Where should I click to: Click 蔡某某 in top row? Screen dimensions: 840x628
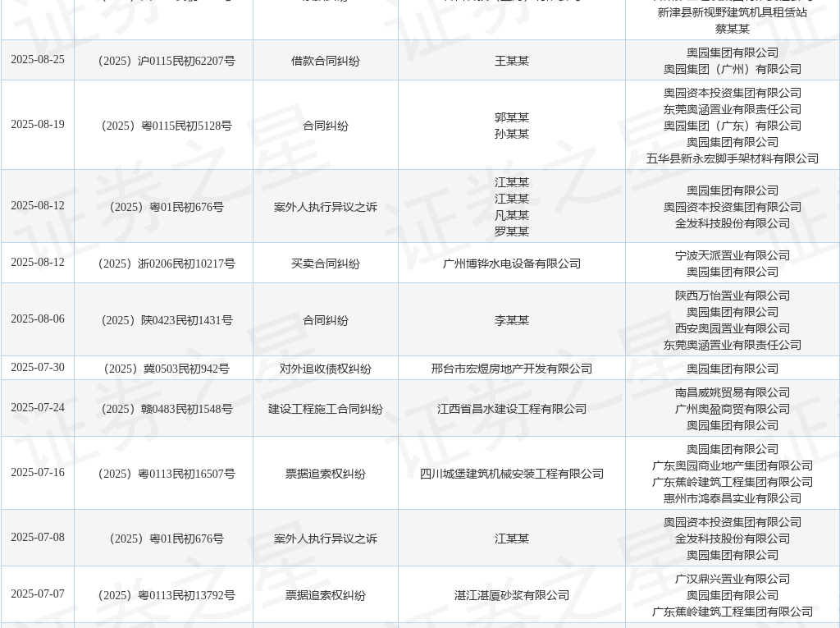pyautogui.click(x=733, y=29)
